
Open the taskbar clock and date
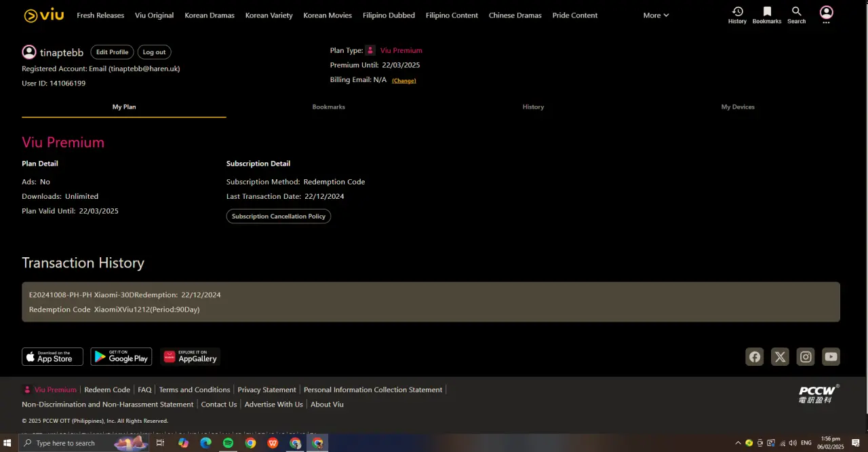click(x=831, y=443)
